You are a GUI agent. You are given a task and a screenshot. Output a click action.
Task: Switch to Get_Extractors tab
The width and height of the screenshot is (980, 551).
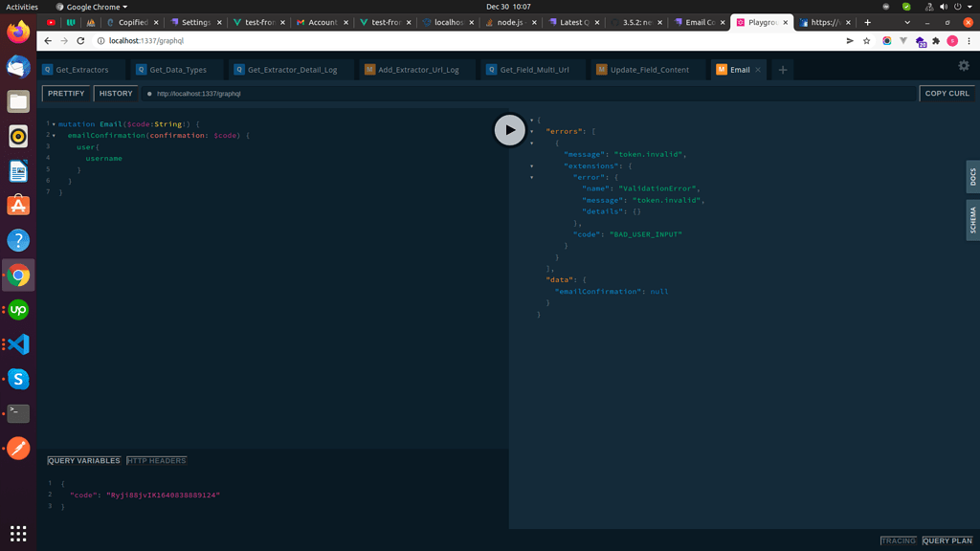81,69
